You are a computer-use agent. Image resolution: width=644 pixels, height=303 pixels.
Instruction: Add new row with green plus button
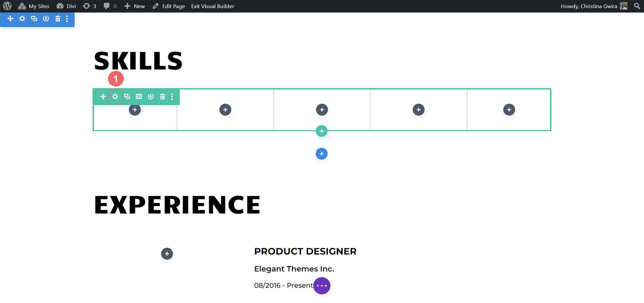[322, 131]
